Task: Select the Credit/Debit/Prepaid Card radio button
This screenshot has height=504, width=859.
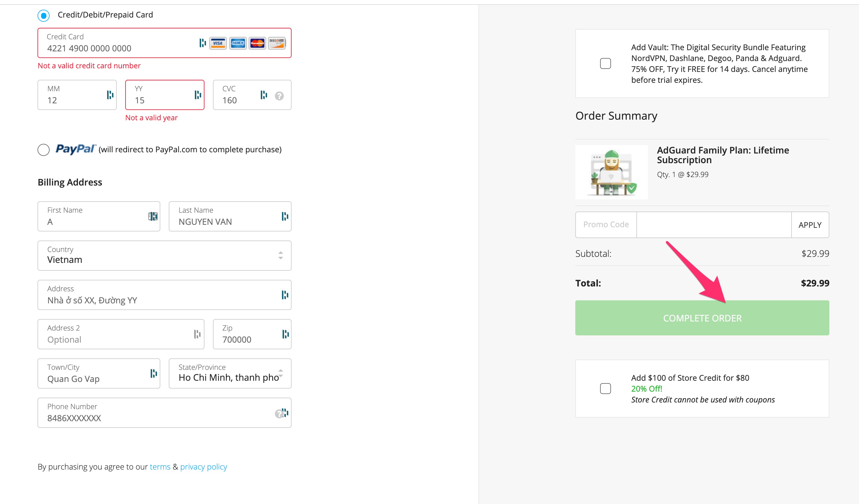Action: pos(44,15)
